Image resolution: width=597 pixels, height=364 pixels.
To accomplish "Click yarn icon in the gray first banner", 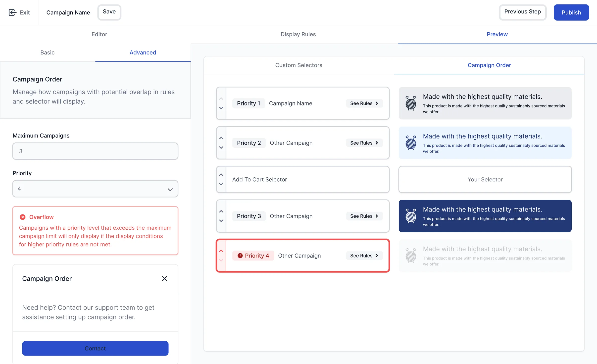I will (411, 103).
